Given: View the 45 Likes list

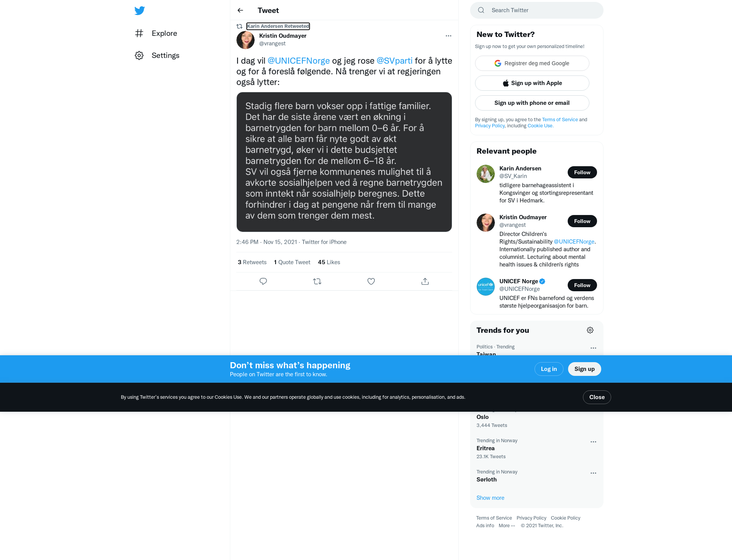Looking at the screenshot, I should coord(329,262).
